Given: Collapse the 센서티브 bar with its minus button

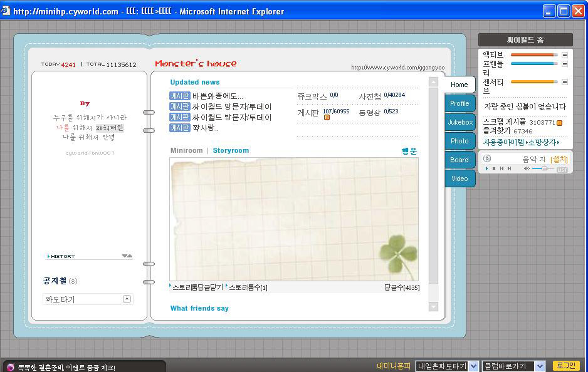Looking at the screenshot, I should (565, 81).
